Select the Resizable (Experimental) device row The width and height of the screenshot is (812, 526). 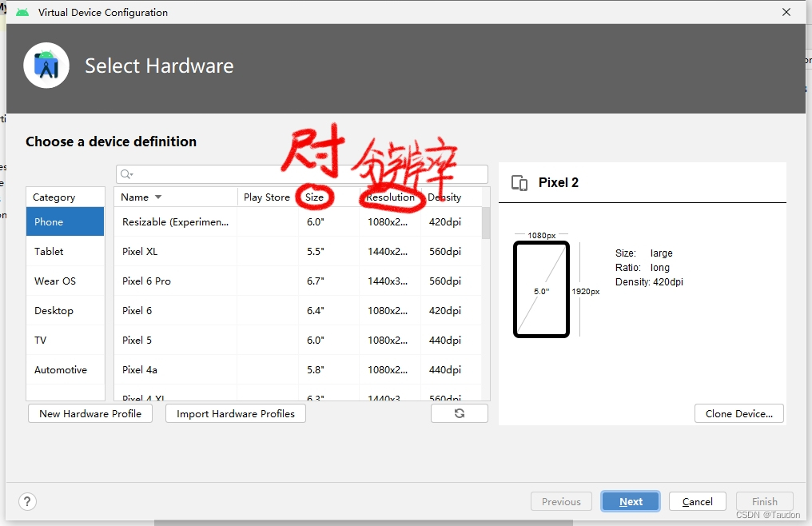pos(298,221)
